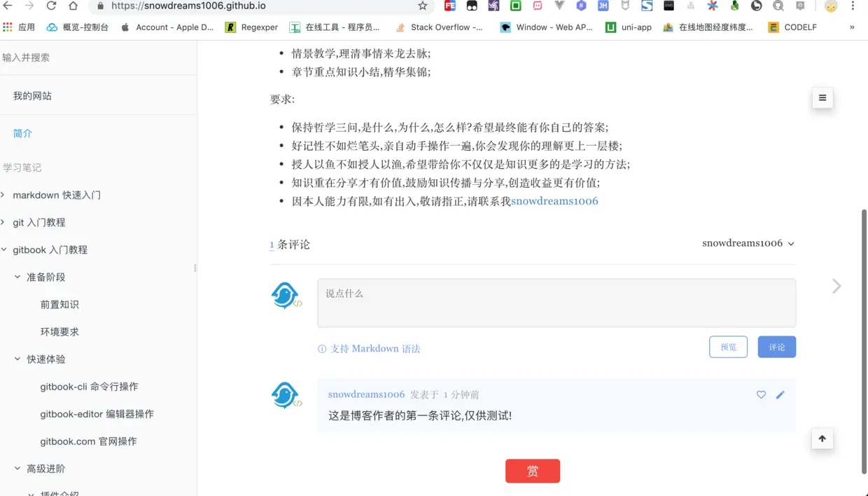868x496 pixels.
Task: Follow the snowdreams1006 contact link in the text
Action: point(554,201)
